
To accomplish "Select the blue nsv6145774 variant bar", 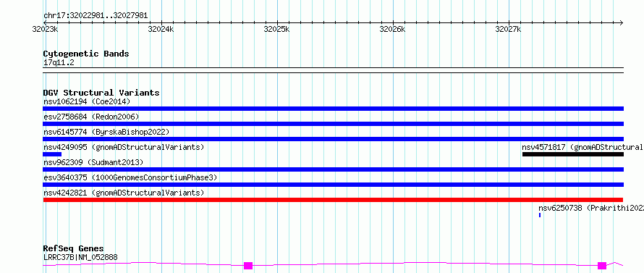I will (x=334, y=139).
